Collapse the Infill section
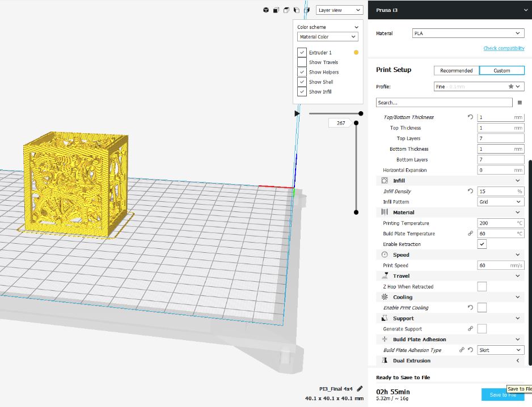This screenshot has height=407, width=532. [518, 180]
